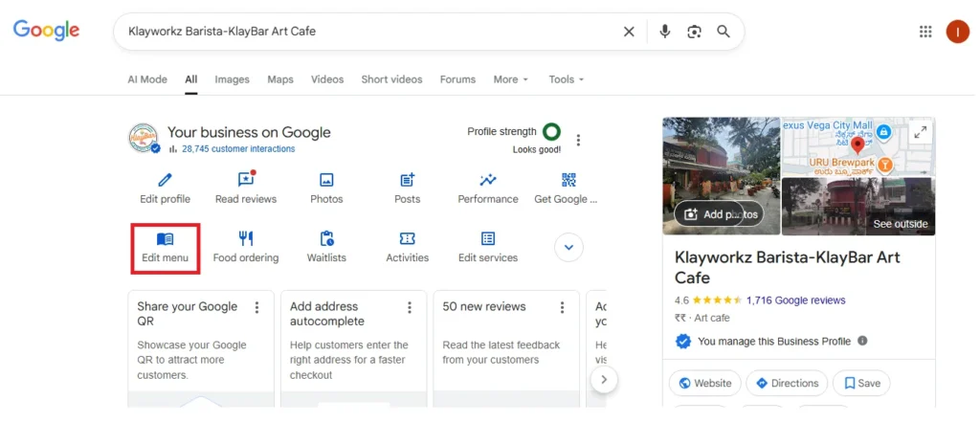Open options on Share your Google QR card
The width and height of the screenshot is (980, 422).
point(256,307)
